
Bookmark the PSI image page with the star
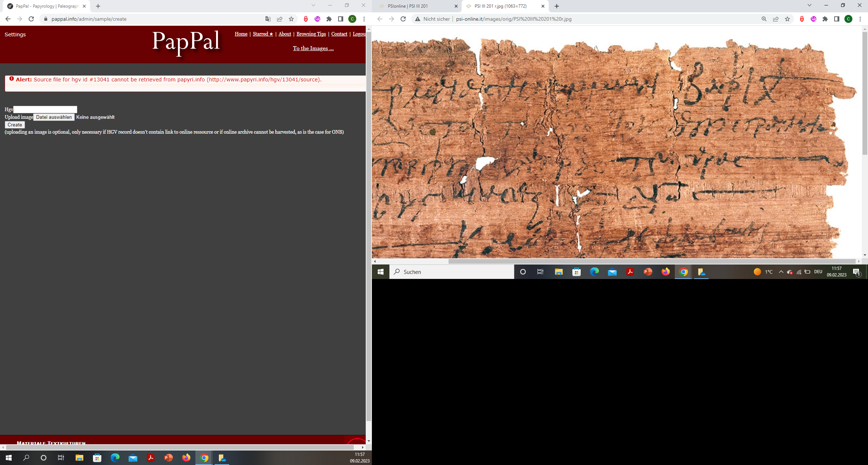pyautogui.click(x=787, y=19)
